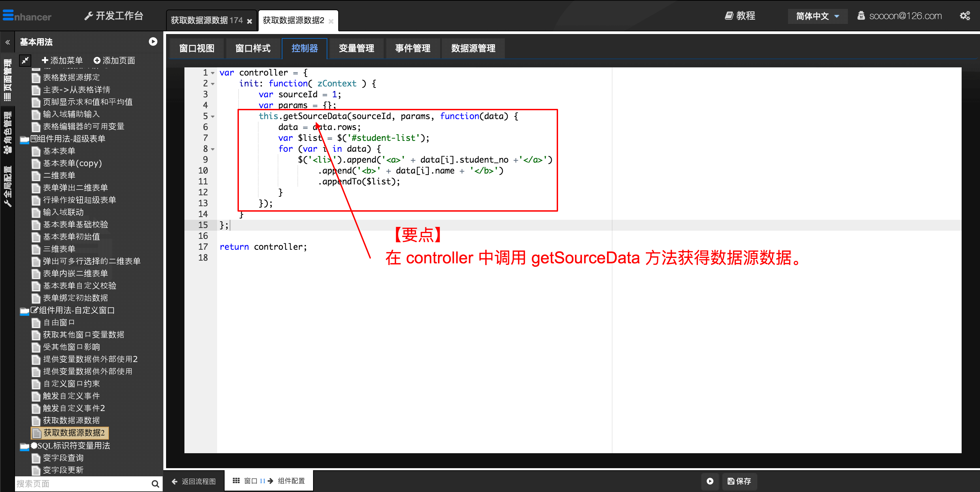Open the 简体中文 language dropdown
This screenshot has height=492, width=980.
[x=817, y=16]
